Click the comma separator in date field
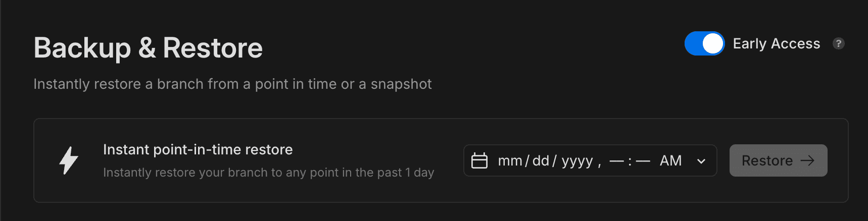 (x=600, y=163)
